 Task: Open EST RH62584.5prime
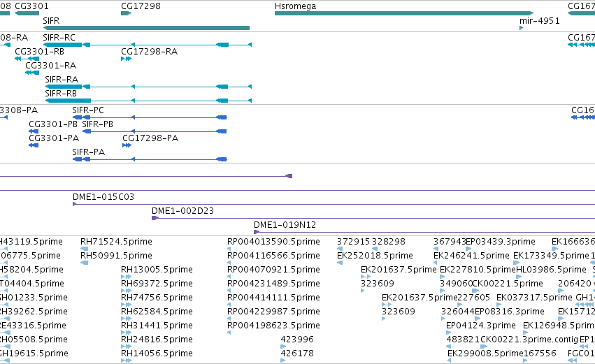[157, 312]
